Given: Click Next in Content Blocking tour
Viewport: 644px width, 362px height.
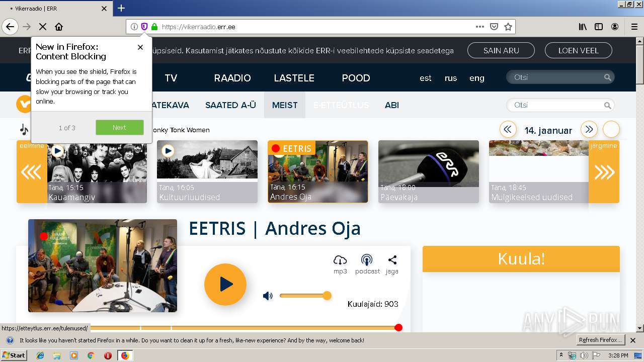Looking at the screenshot, I should [x=119, y=127].
